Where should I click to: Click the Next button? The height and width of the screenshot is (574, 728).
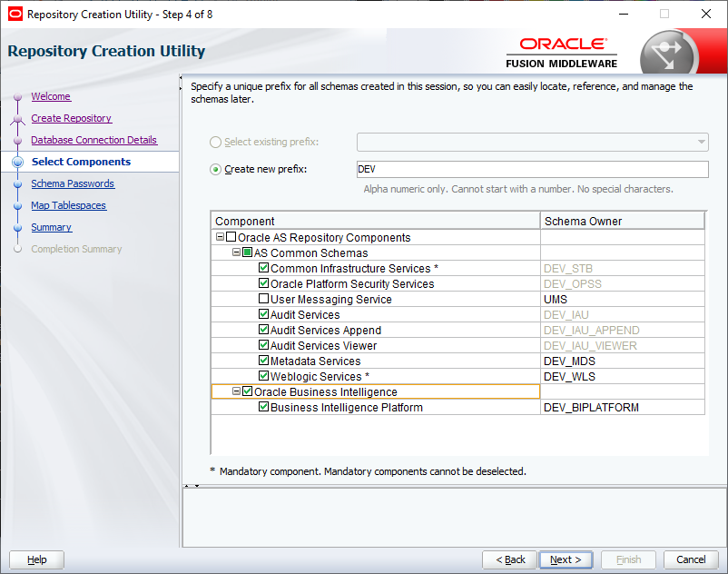(x=565, y=559)
